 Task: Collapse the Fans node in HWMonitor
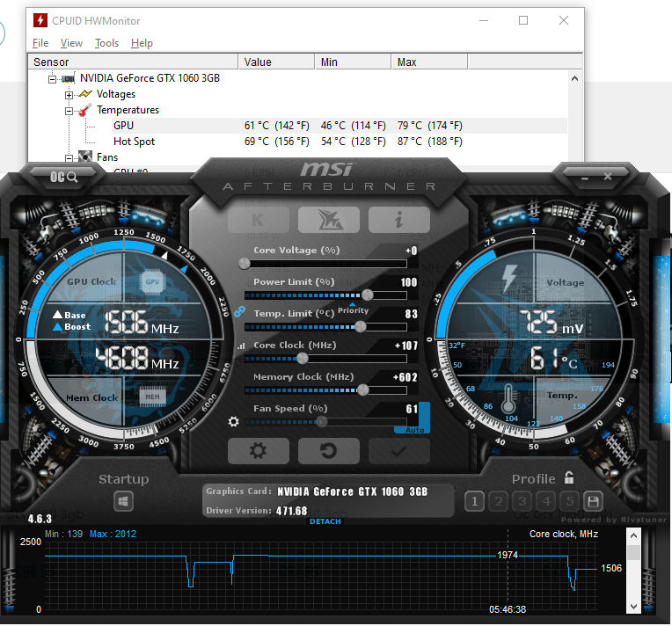click(69, 158)
